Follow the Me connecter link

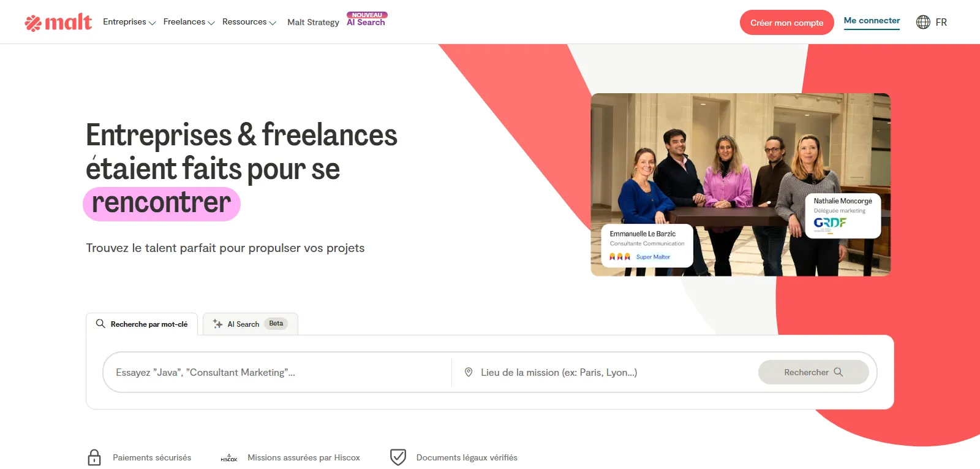point(872,21)
